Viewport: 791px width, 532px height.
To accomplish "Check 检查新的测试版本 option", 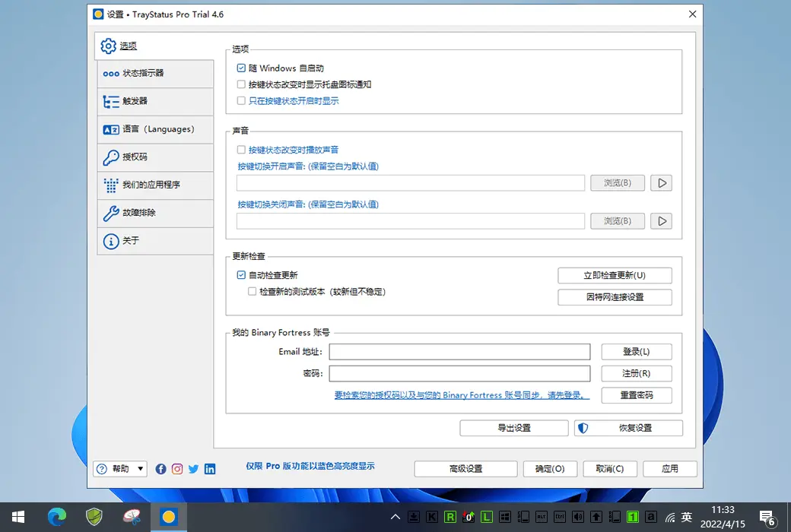I will point(252,292).
